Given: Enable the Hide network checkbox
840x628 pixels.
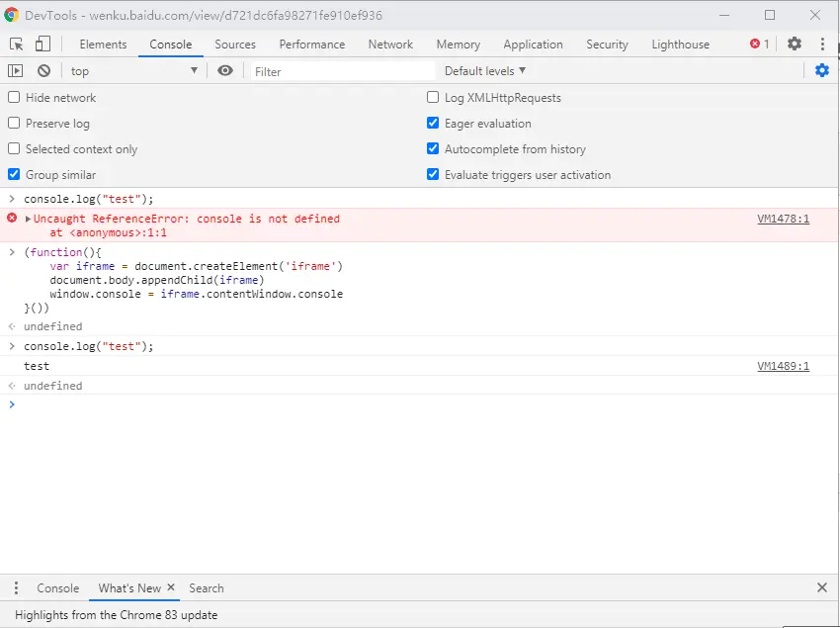Looking at the screenshot, I should (x=14, y=97).
